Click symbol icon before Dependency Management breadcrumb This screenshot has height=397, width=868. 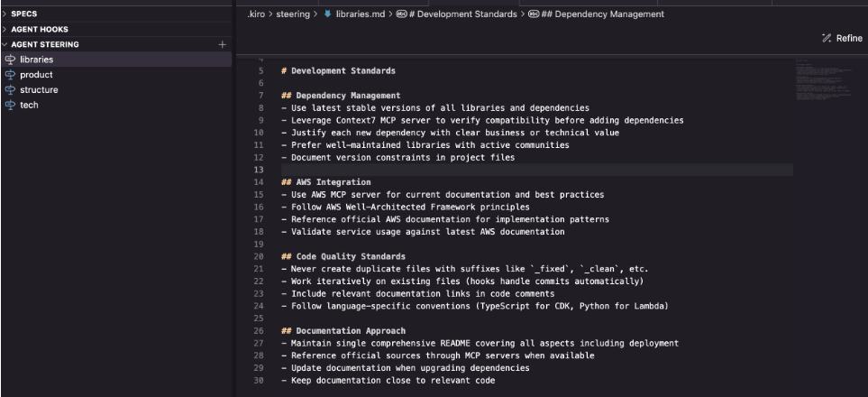534,14
